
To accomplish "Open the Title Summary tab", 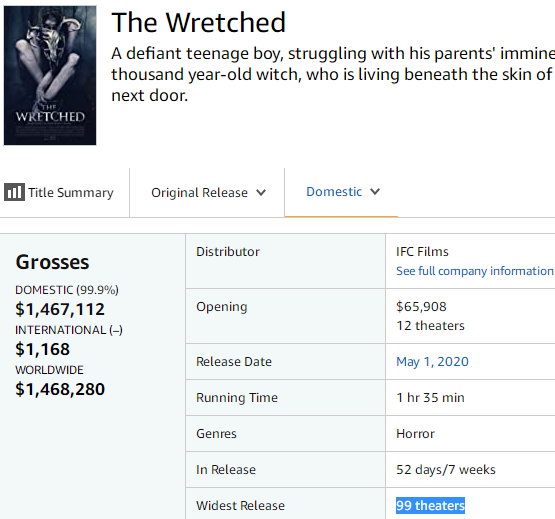I will [59, 192].
